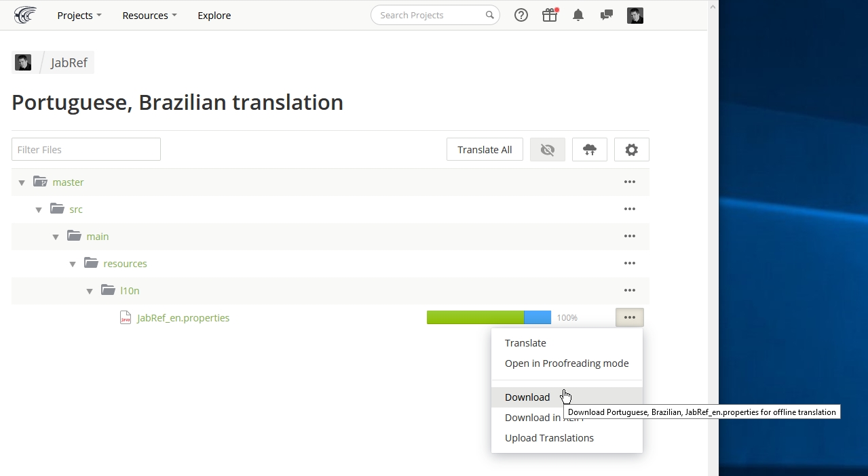Focus the Filter Files input field

pos(86,150)
